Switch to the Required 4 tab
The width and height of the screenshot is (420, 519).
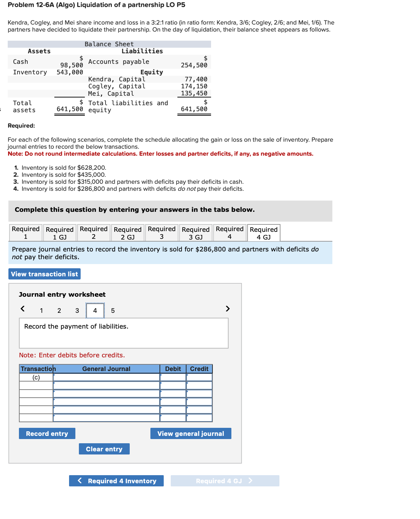229,232
